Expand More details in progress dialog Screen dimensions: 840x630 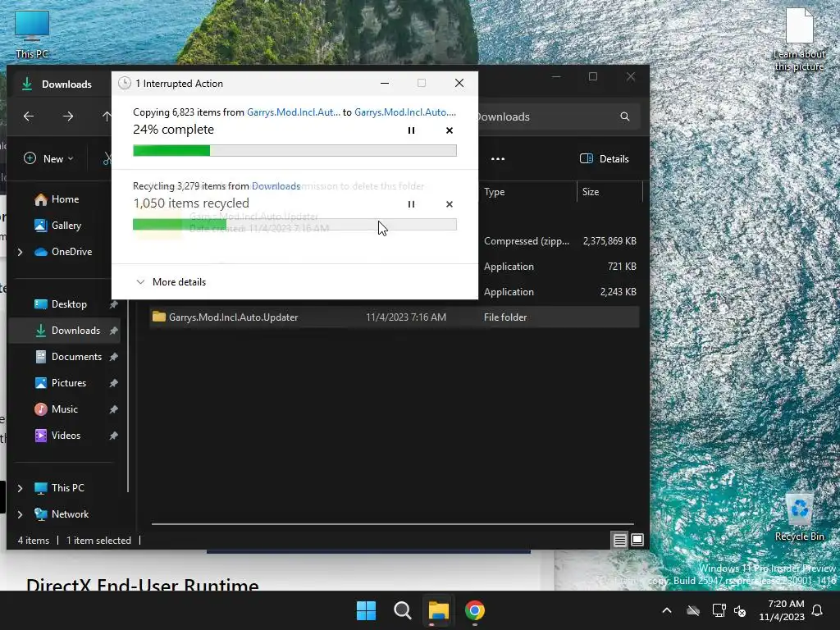pos(171,282)
